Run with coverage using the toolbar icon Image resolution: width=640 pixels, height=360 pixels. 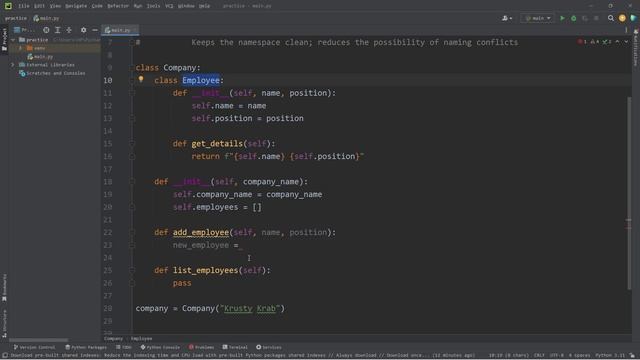tap(585, 18)
